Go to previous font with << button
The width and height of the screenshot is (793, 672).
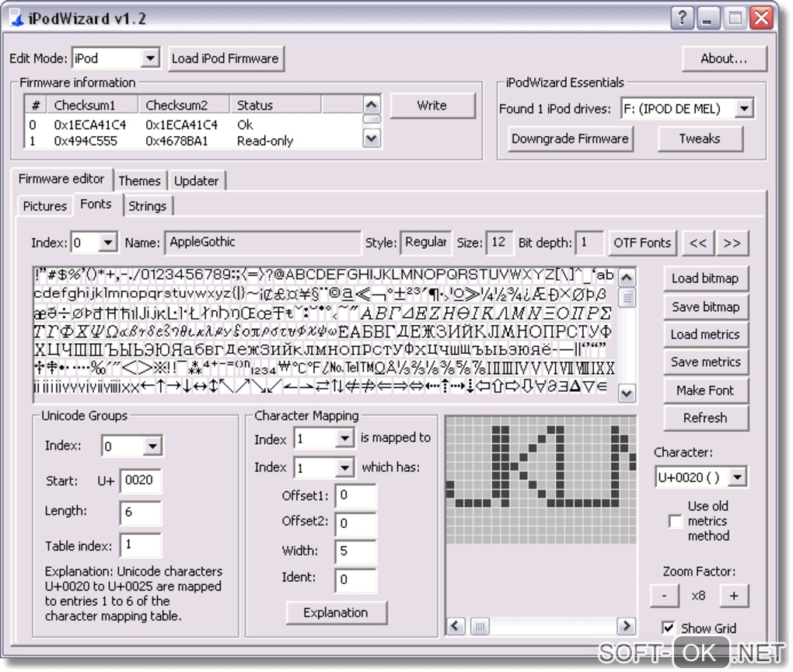(x=698, y=243)
